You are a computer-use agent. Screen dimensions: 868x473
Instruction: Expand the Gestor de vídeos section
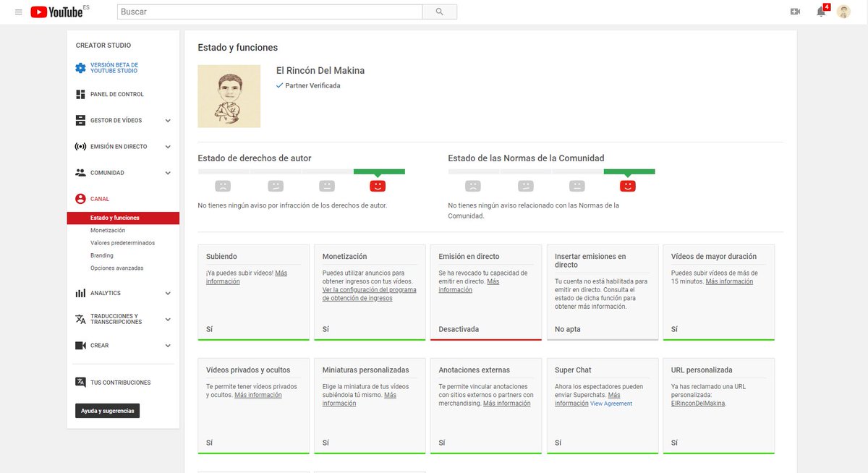(x=168, y=121)
